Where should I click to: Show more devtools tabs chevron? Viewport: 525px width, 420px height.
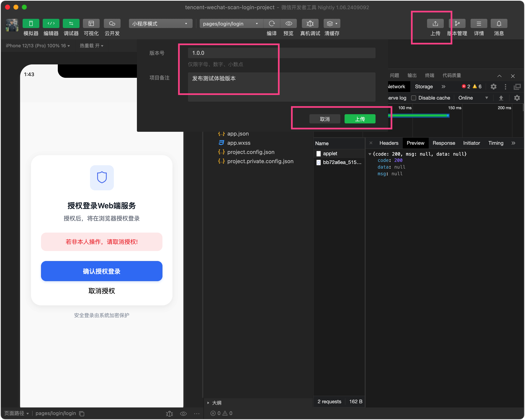tap(443, 87)
